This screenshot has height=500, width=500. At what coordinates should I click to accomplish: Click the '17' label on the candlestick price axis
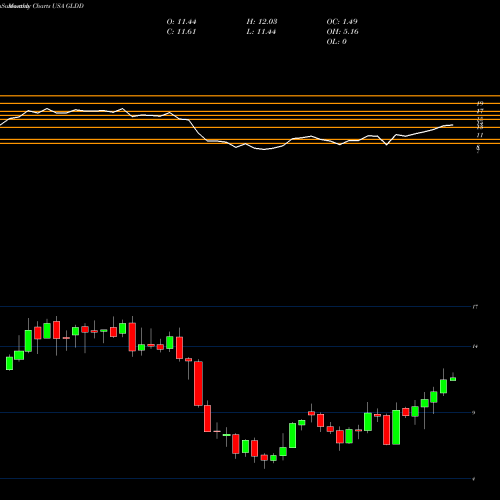pos(475,307)
